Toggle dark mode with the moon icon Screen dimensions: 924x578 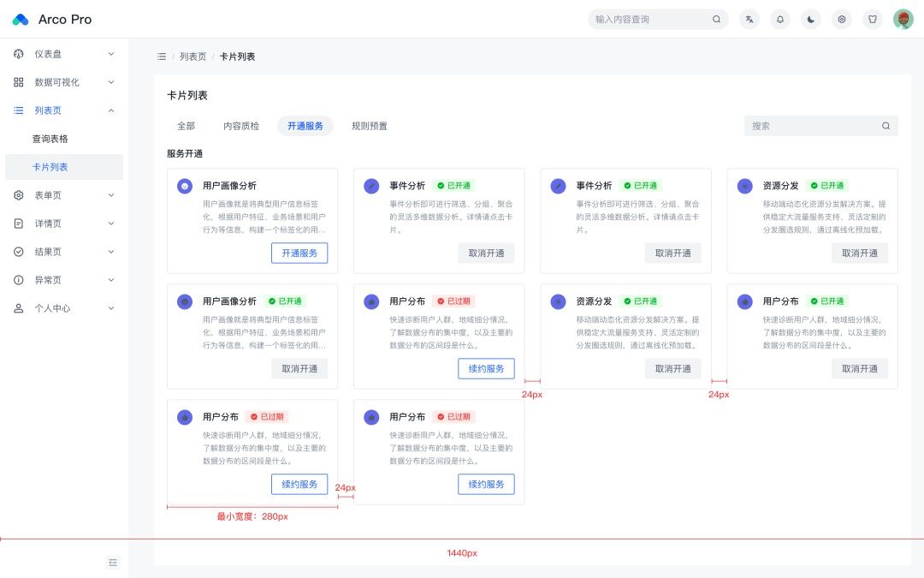pos(811,20)
